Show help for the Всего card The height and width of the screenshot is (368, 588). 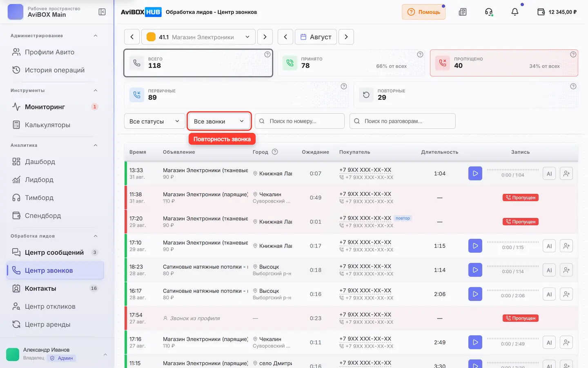click(267, 54)
